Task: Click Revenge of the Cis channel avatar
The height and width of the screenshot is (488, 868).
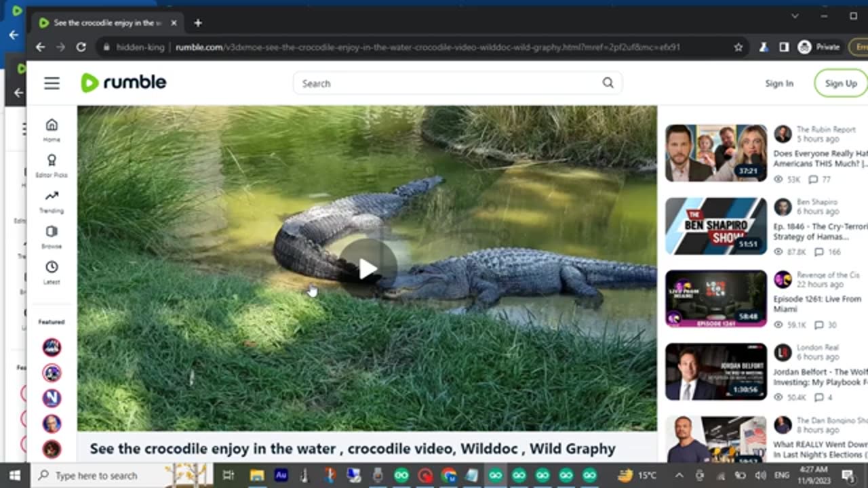Action: point(783,279)
